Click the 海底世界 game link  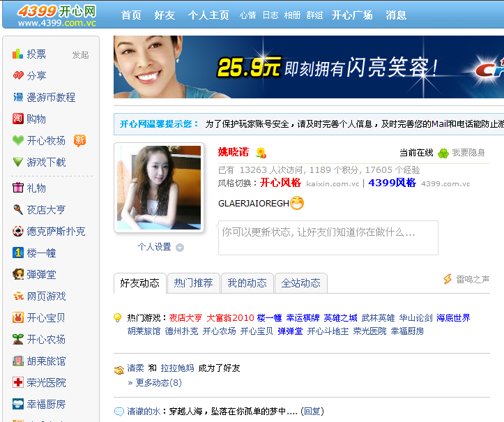[453, 318]
